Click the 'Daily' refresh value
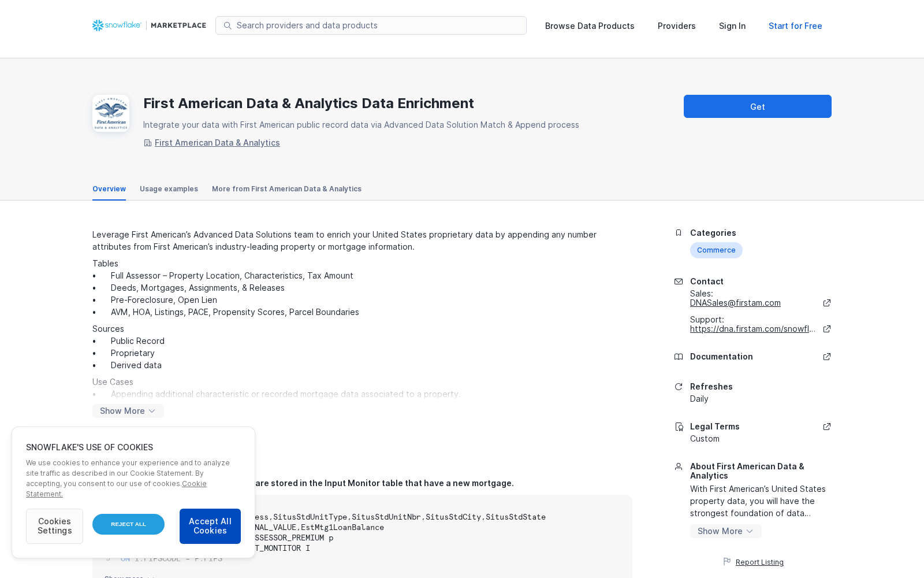Viewport: 924px width, 578px height. tap(699, 399)
